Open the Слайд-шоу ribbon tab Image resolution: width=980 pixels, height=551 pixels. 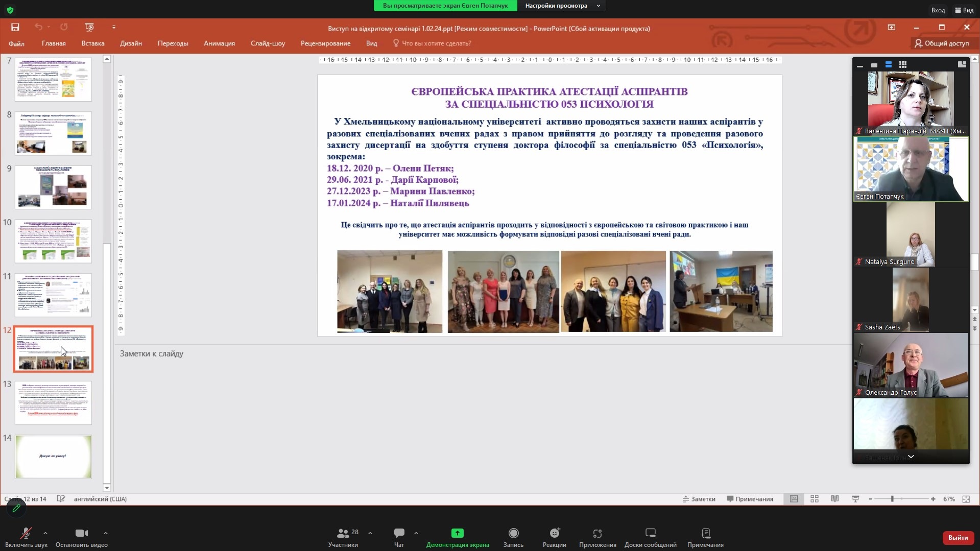click(268, 43)
